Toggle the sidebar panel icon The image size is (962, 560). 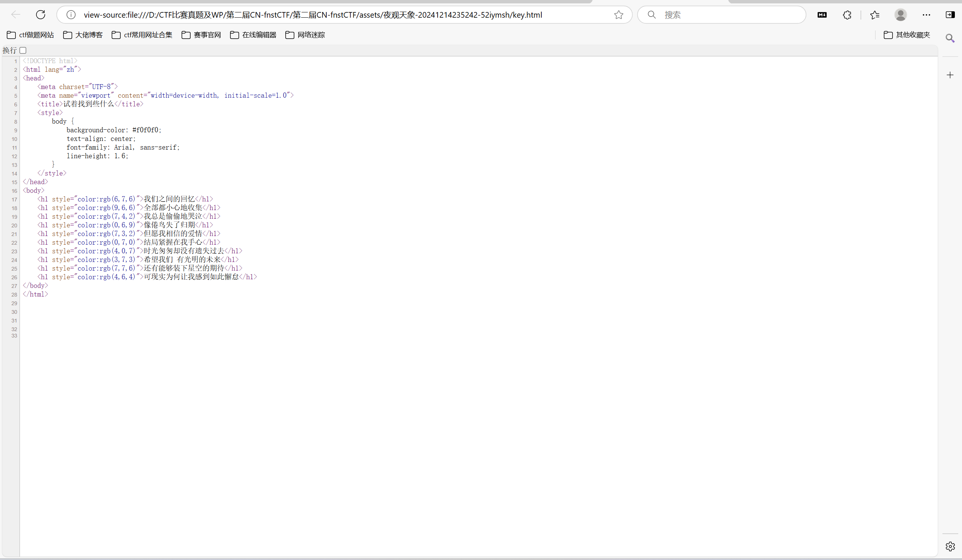[950, 15]
